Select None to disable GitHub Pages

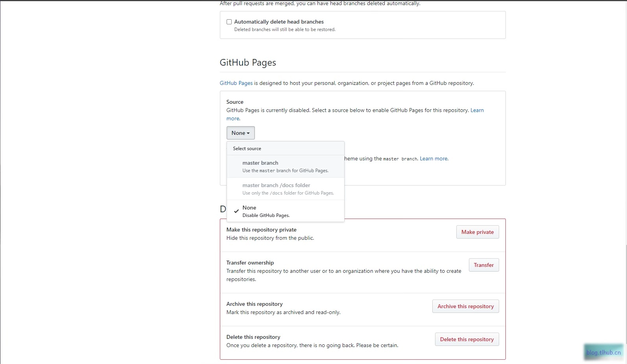pos(285,211)
